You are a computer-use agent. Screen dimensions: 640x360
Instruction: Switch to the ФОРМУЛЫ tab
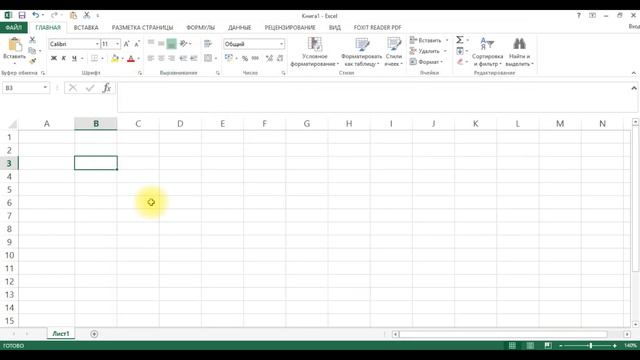tap(200, 27)
